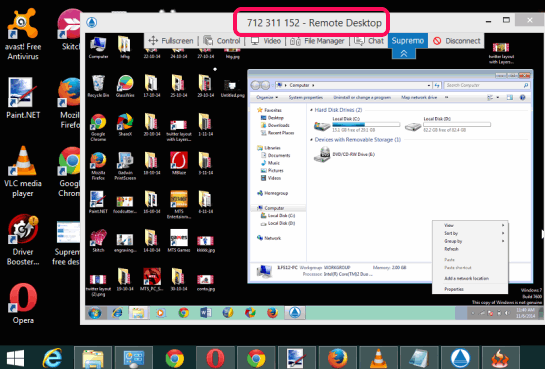
Task: Launch File Manager from Supremo toolbar
Action: pyautogui.click(x=317, y=41)
